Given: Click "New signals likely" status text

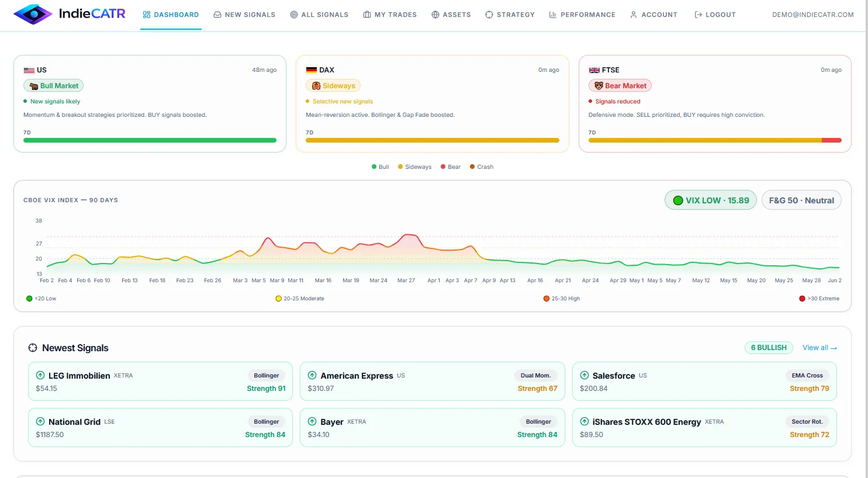Looking at the screenshot, I should pos(55,102).
